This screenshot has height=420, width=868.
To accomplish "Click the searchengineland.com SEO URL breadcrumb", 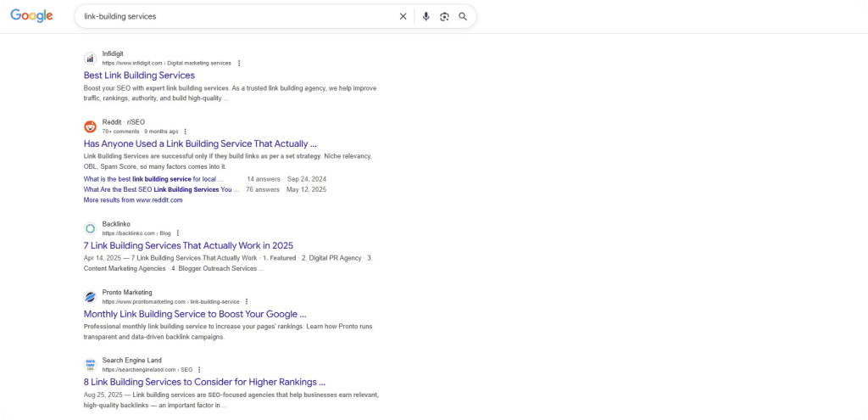I will click(x=147, y=370).
